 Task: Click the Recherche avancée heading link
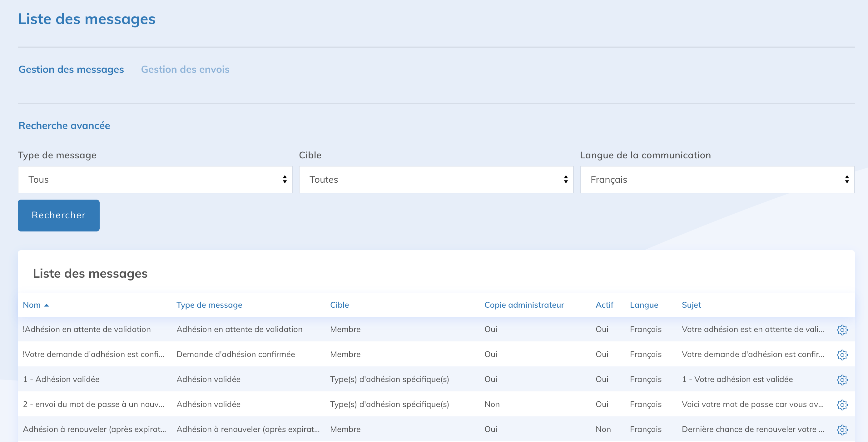click(x=64, y=126)
